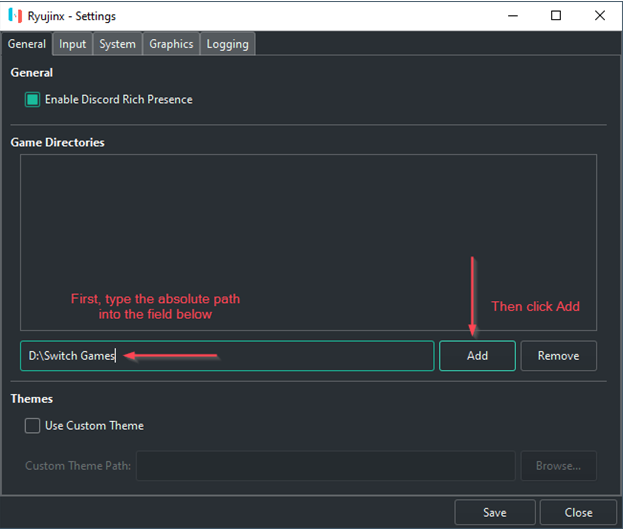The width and height of the screenshot is (626, 531).
Task: Switch to the Graphics tab
Action: tap(171, 44)
